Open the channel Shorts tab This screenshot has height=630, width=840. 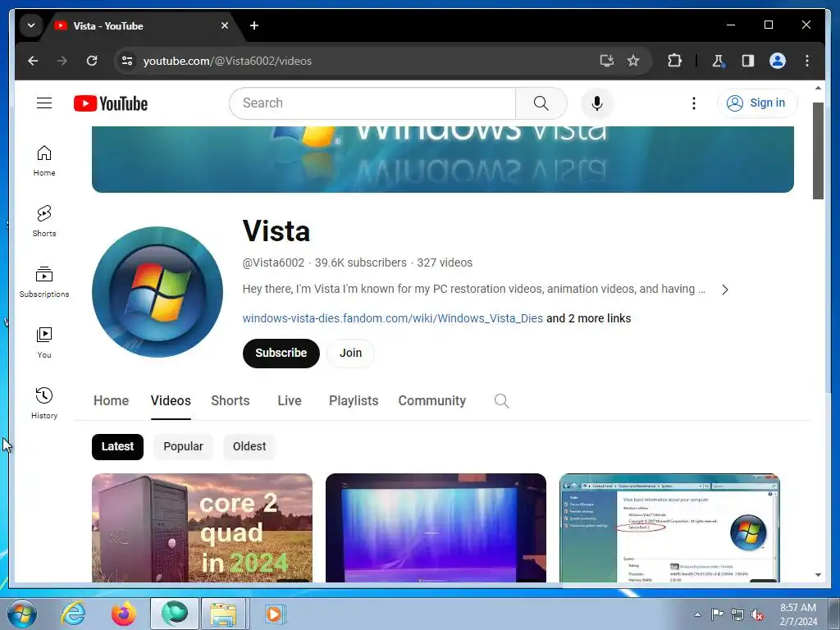[231, 400]
